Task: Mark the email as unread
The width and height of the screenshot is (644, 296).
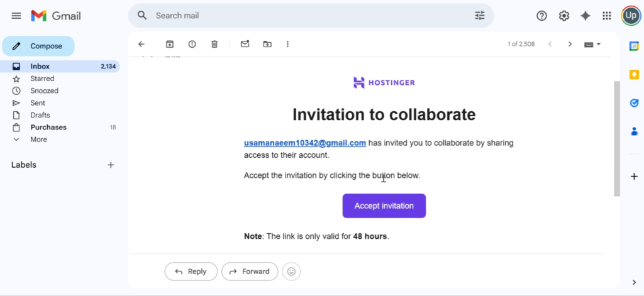Action: pos(245,44)
